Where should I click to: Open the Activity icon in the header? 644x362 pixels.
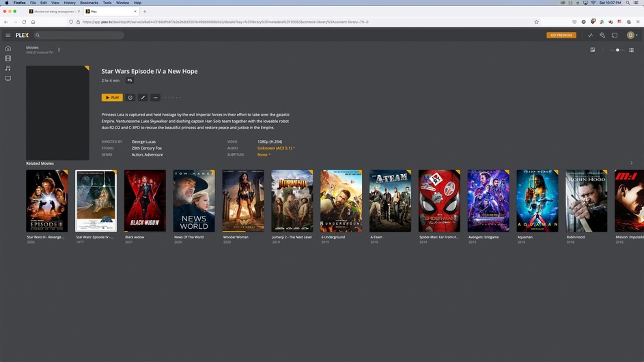pos(590,36)
